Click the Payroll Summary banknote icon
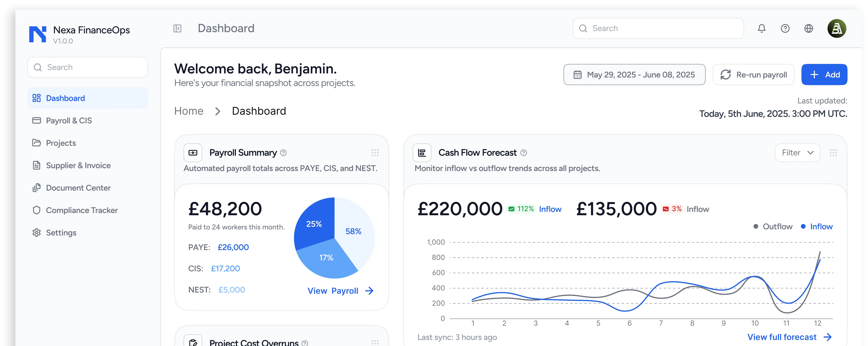The width and height of the screenshot is (868, 346). [x=193, y=152]
